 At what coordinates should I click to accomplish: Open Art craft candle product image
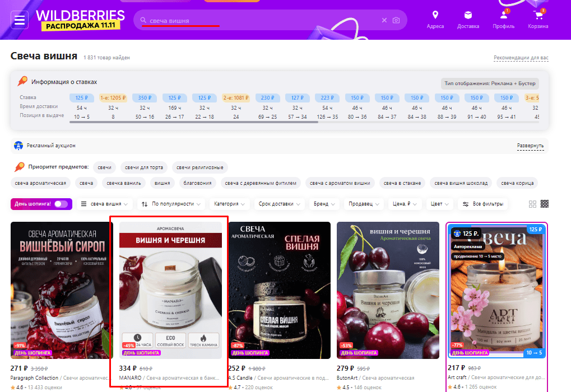click(x=496, y=290)
